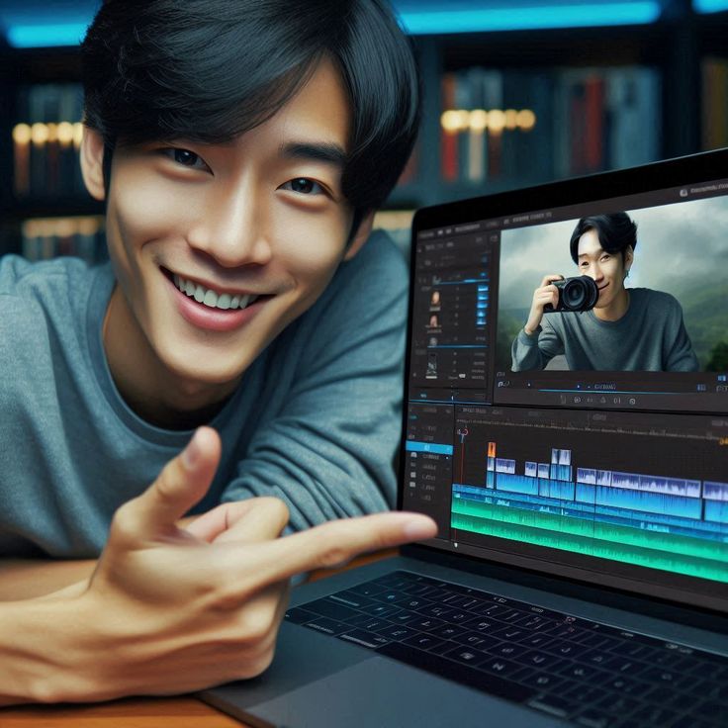Click the red playhead marker at timeline start

tap(462, 432)
